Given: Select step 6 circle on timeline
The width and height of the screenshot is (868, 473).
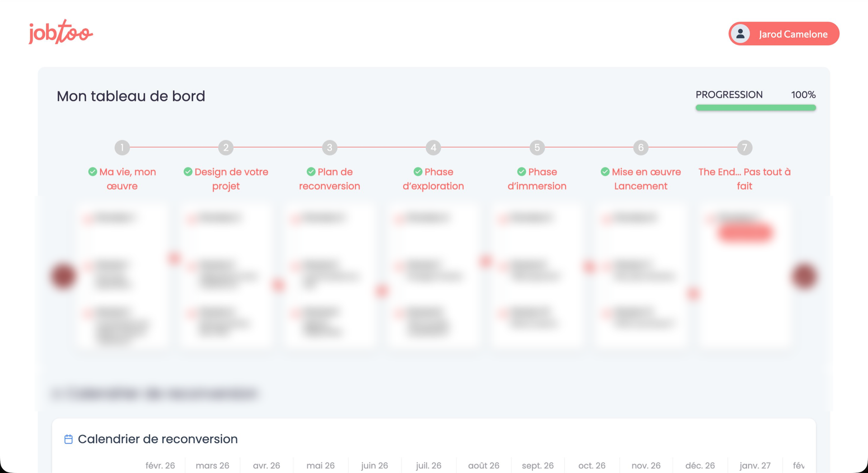Looking at the screenshot, I should 641,147.
